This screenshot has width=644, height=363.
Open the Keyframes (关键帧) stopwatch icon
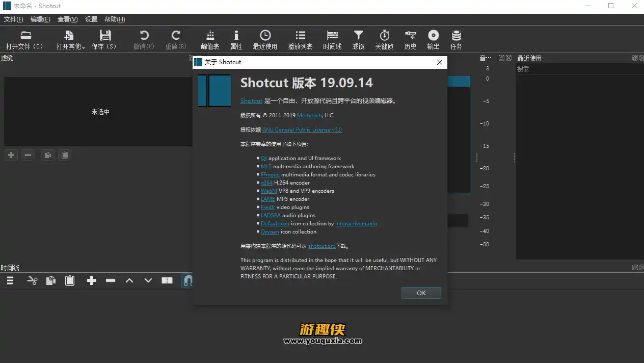[x=385, y=35]
